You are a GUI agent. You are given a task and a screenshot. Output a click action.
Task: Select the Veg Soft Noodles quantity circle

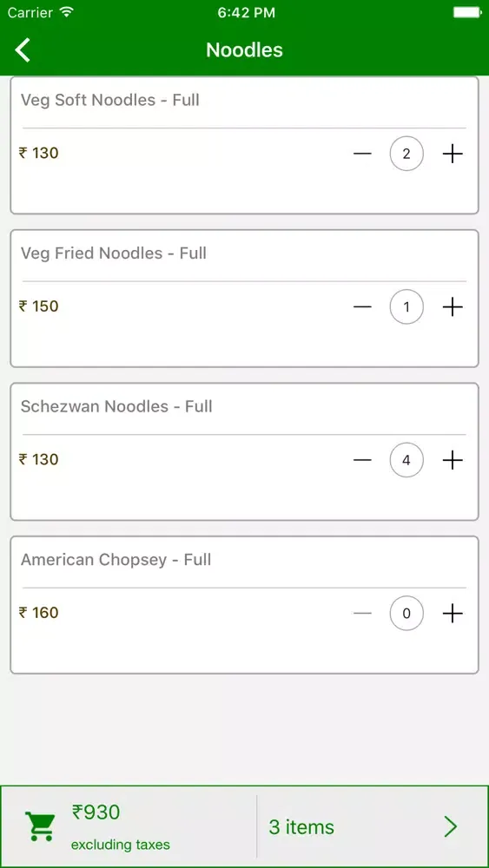[x=406, y=154]
